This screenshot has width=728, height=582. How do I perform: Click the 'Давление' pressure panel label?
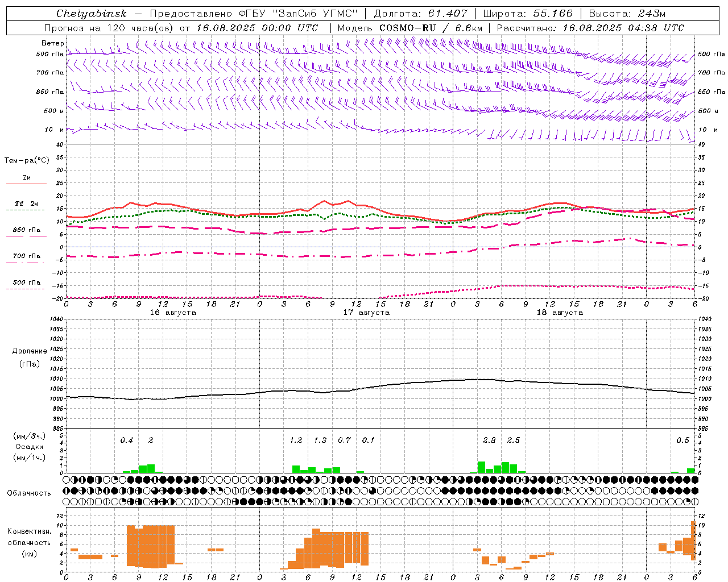click(30, 351)
